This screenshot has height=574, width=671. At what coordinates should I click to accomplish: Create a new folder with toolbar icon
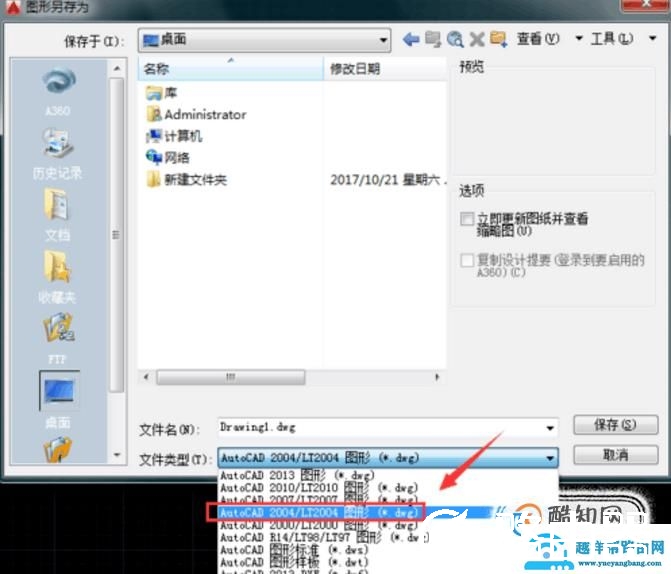[x=499, y=39]
